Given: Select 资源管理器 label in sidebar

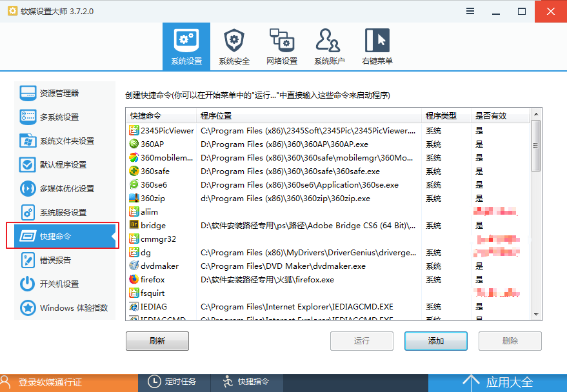Looking at the screenshot, I should [59, 93].
